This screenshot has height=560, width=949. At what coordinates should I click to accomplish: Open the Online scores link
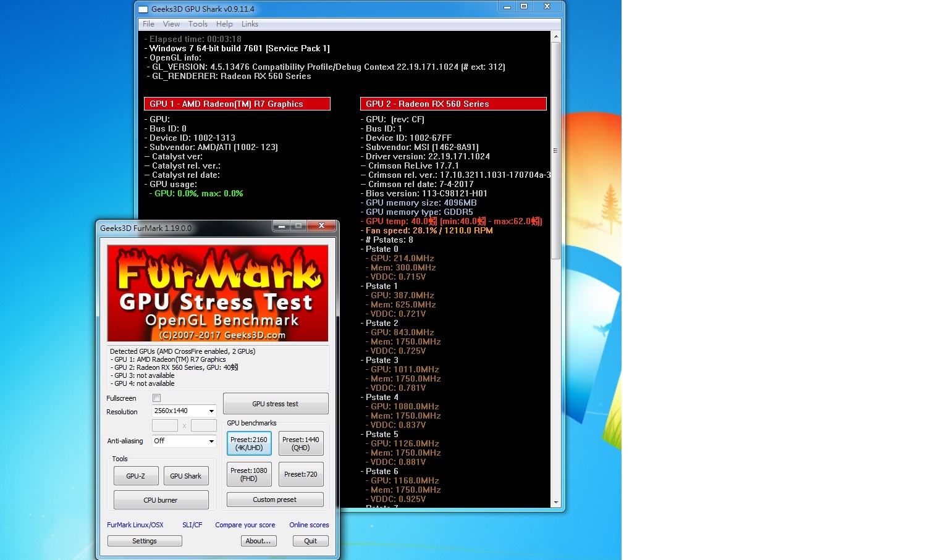click(309, 525)
